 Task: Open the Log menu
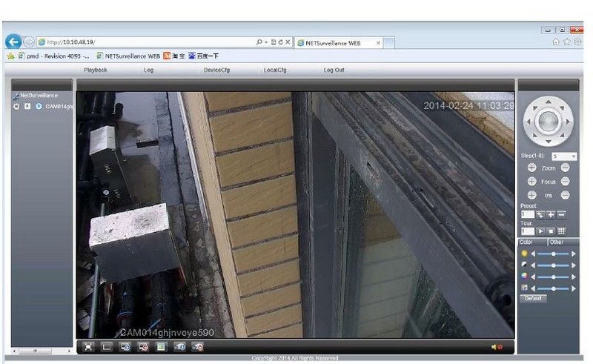coord(149,70)
